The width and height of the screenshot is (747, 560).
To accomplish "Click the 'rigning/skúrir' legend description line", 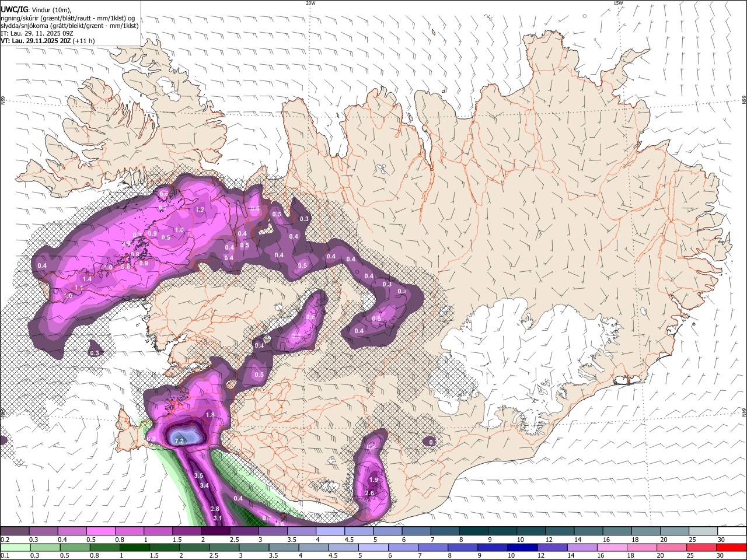I will pos(68,17).
